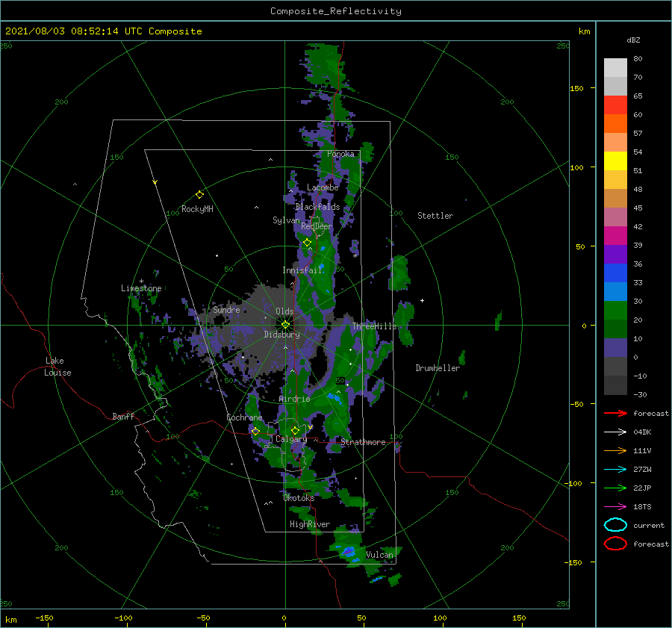Click the Banff label
This screenshot has width=672, height=628.
point(123,416)
